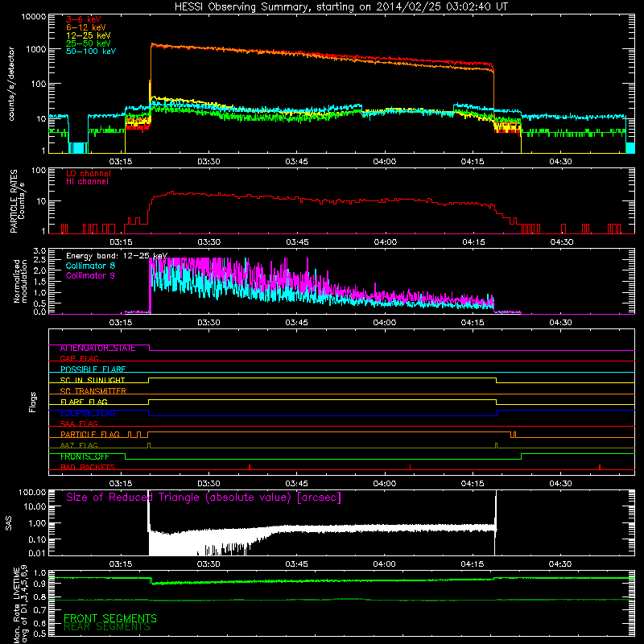The width and height of the screenshot is (644, 644).
Task: Click the 0.01 tick on SAS axis
Action: (x=37, y=553)
